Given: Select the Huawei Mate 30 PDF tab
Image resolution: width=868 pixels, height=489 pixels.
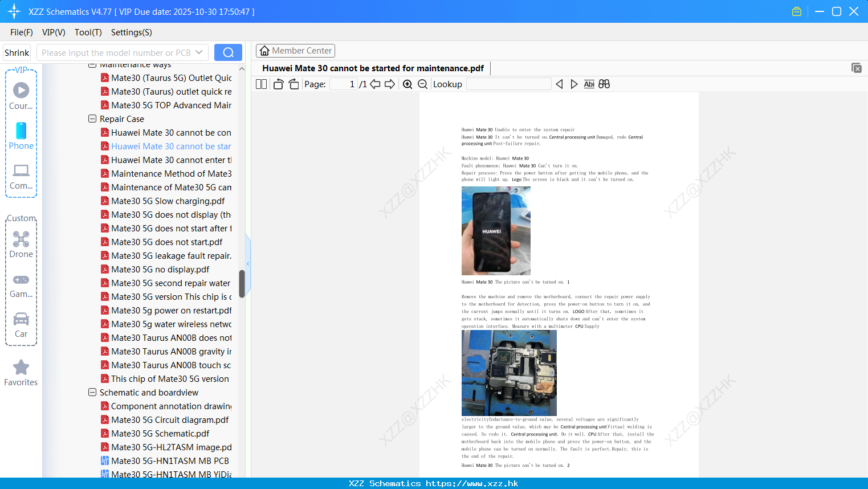Looking at the screenshot, I should pos(373,68).
